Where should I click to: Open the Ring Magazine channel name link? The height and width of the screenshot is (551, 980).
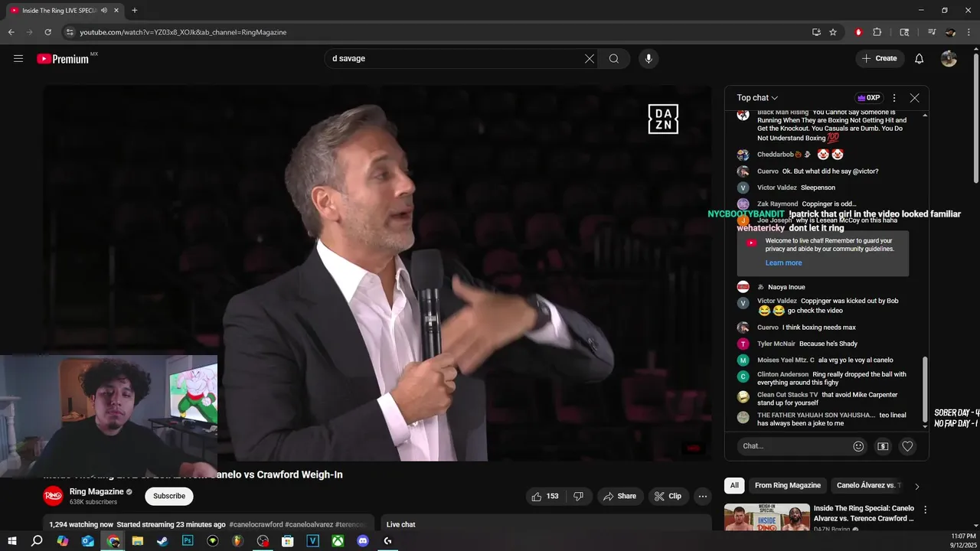click(x=96, y=491)
